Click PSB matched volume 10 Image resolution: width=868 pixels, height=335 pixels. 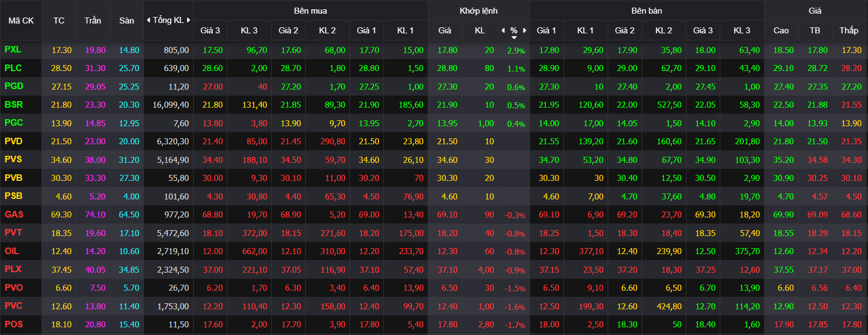[490, 197]
